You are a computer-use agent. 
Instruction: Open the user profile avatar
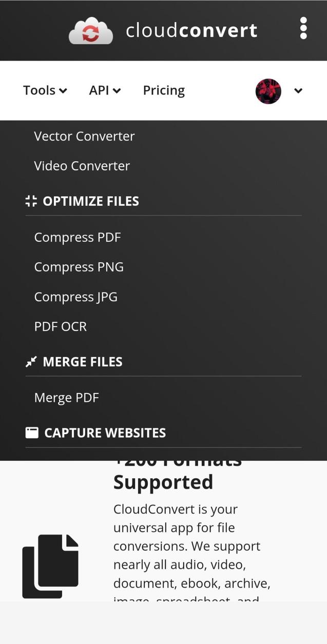click(268, 90)
